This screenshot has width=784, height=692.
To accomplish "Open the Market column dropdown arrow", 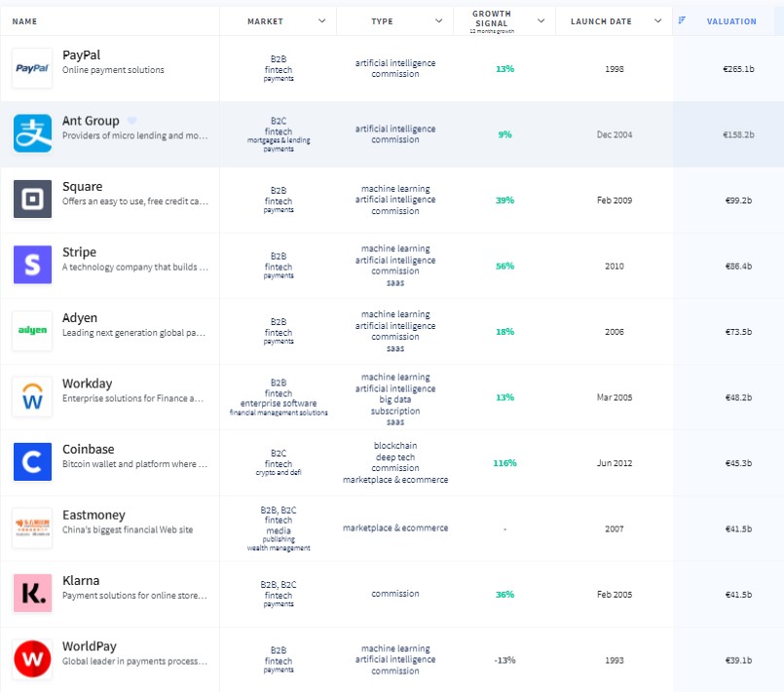I will point(322,21).
